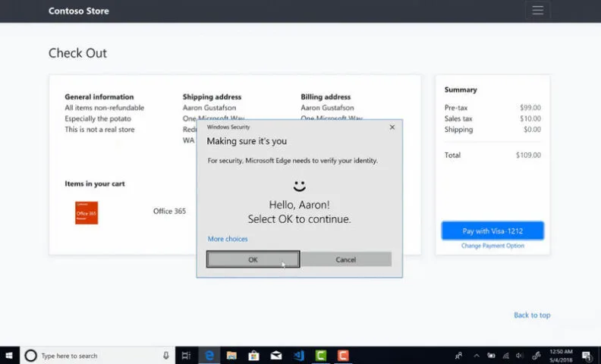Activate the taskbar microphone search icon

[166, 356]
